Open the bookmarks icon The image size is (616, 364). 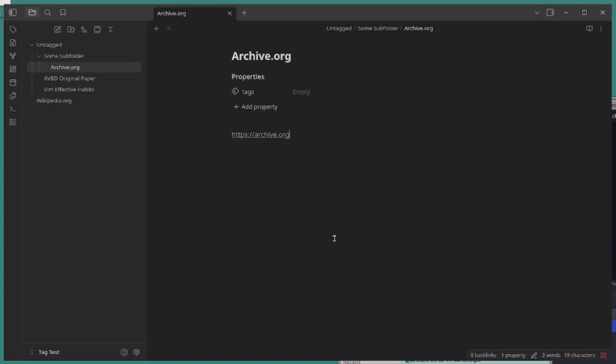63,12
